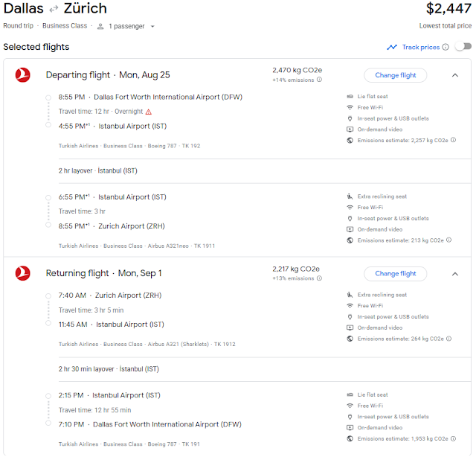
Task: Click the info icon for 2,257 kg emissions estimate
Action: pos(451,140)
